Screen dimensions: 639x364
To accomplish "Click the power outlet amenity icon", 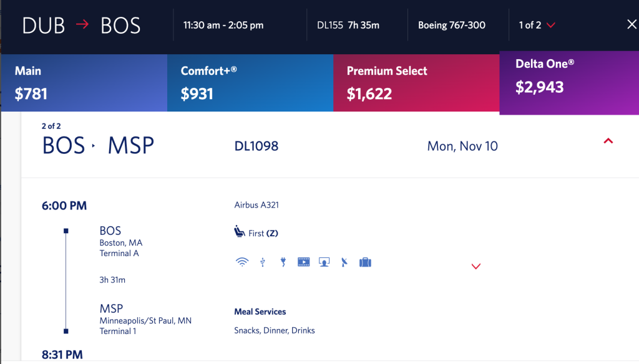I will [283, 262].
